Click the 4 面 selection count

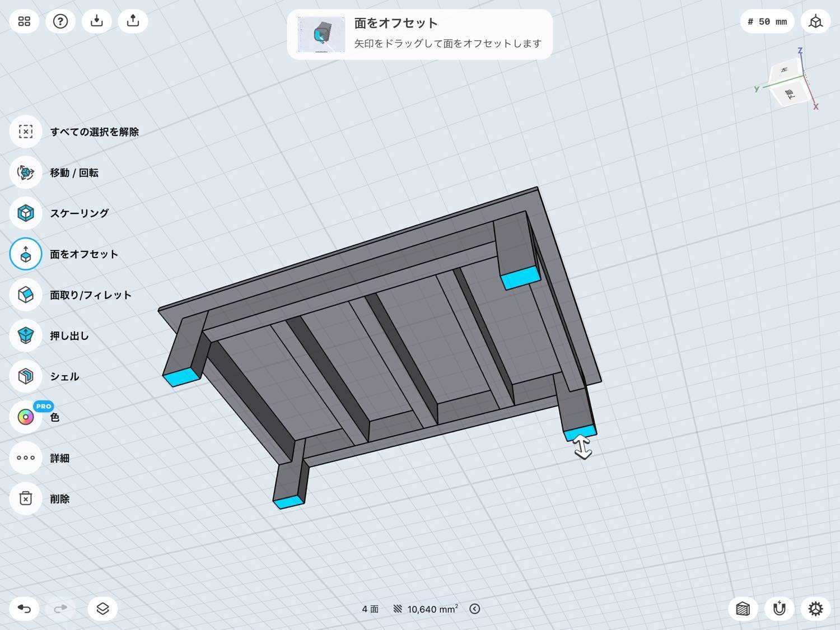pos(370,609)
